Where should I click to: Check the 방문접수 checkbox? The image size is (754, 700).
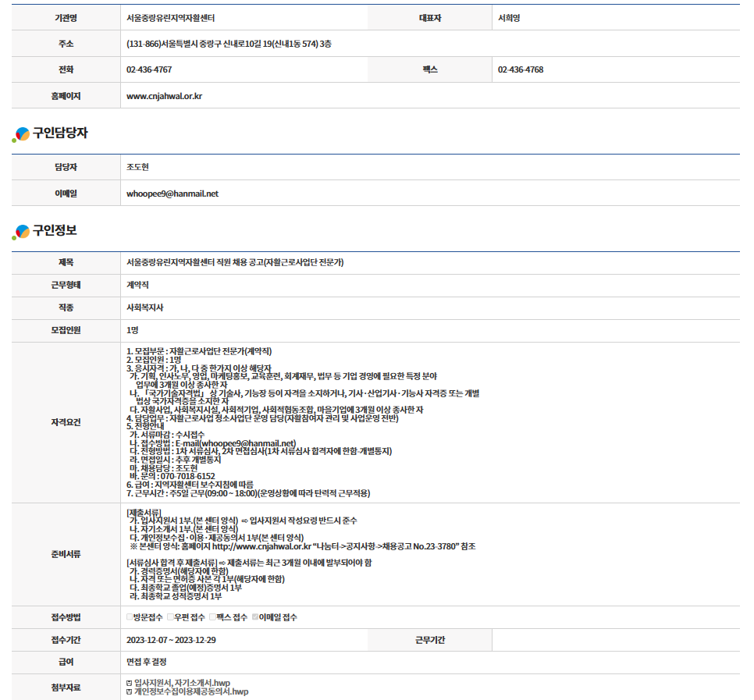(x=130, y=617)
